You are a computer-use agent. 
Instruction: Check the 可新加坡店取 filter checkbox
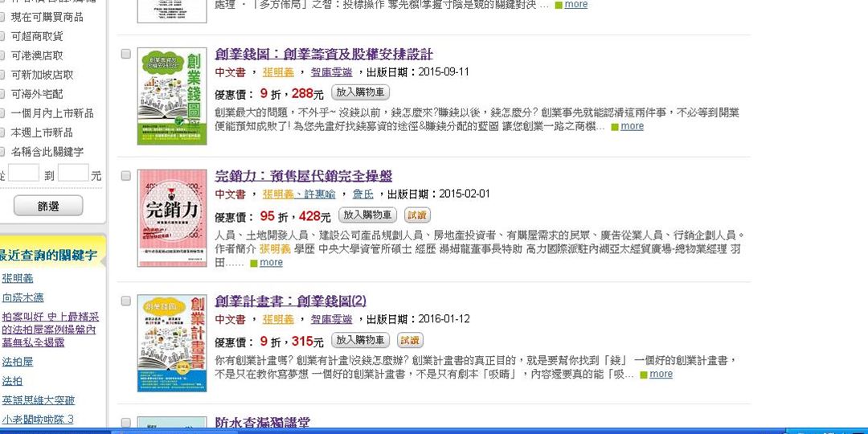tap(2, 75)
